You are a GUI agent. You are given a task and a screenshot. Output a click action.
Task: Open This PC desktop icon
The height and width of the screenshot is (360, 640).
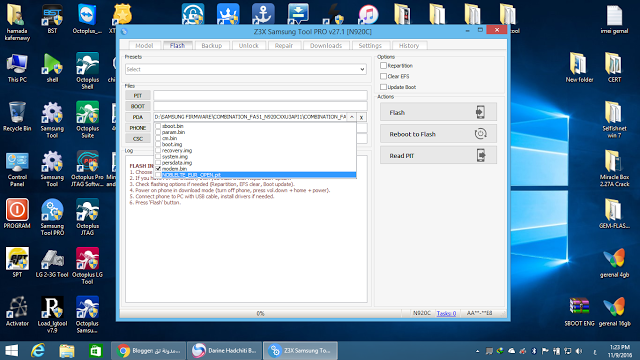[x=17, y=68]
